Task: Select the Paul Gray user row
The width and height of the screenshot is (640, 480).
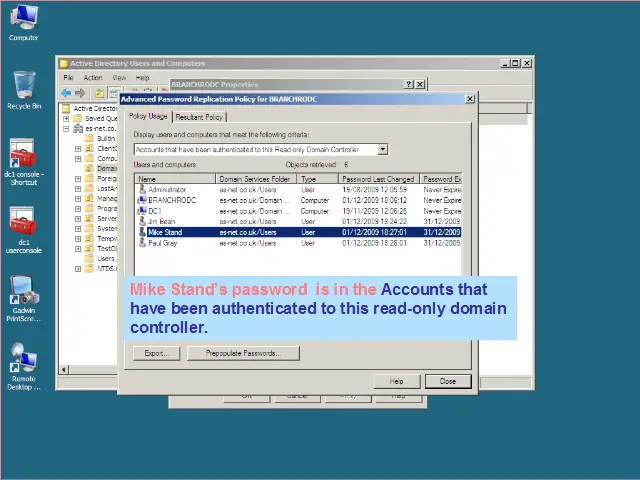Action: coord(163,242)
